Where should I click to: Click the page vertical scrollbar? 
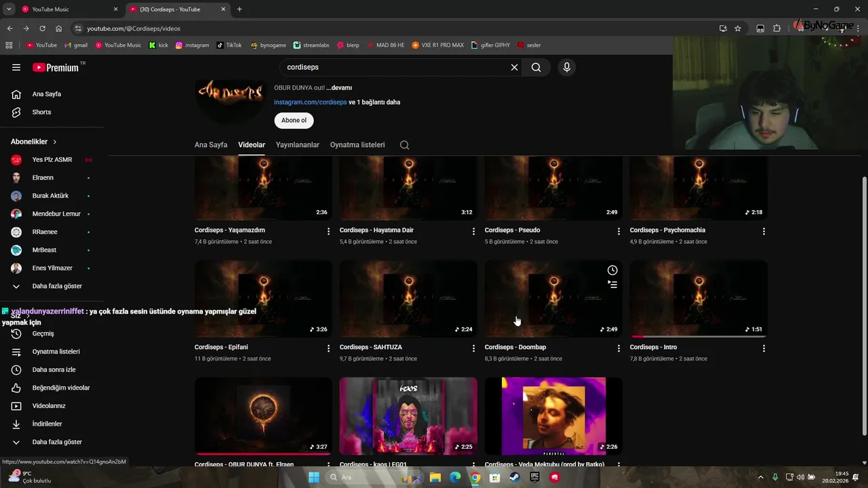(864, 306)
